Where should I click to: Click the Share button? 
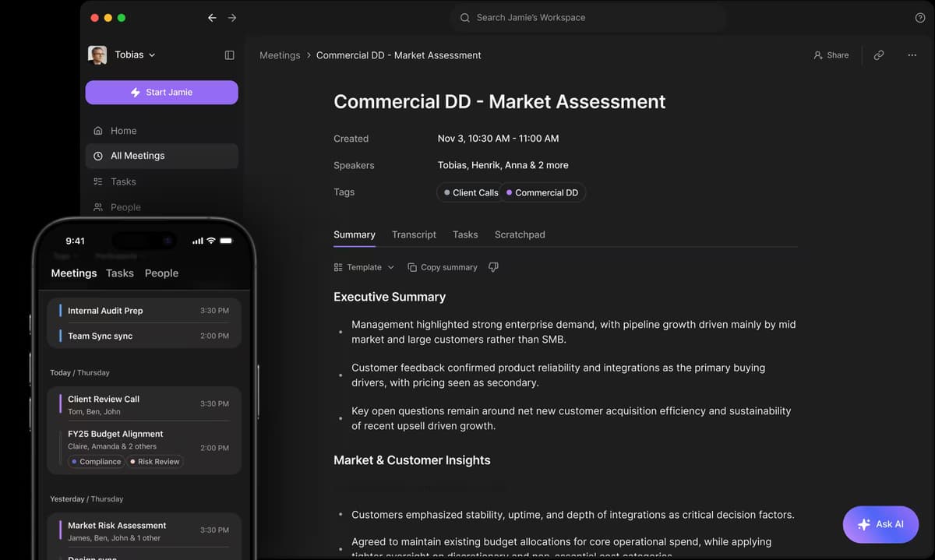[831, 55]
